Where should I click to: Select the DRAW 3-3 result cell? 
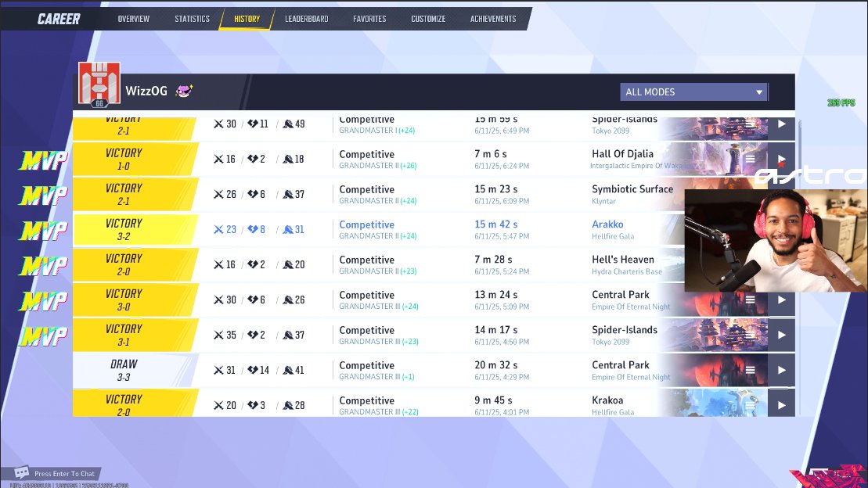point(135,370)
